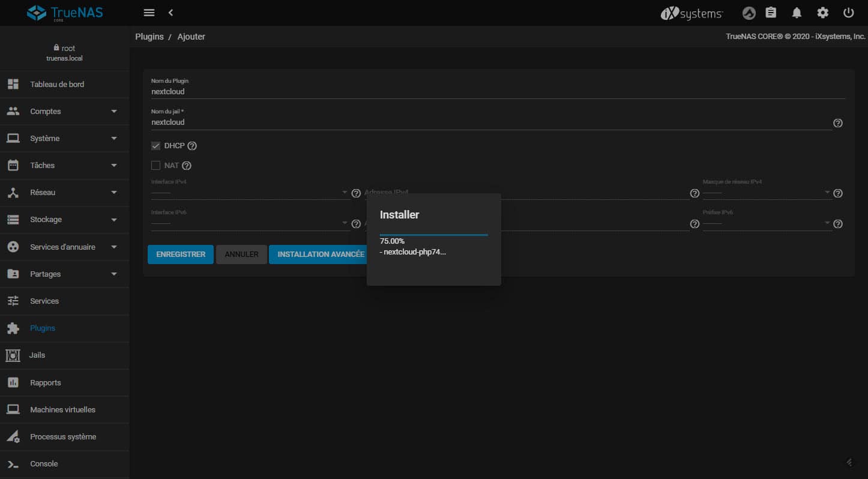This screenshot has width=868, height=479.
Task: Open Rapports from the sidebar
Action: [65, 383]
